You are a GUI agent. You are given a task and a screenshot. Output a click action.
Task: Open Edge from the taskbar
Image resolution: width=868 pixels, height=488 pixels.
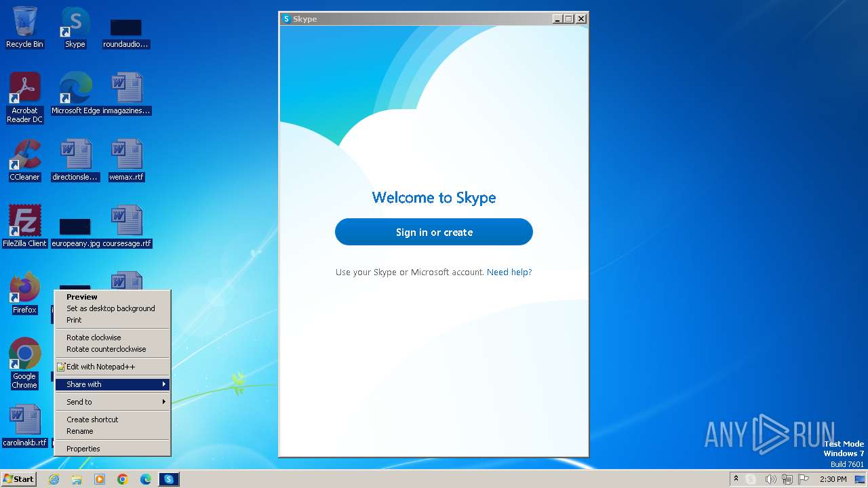pyautogui.click(x=146, y=479)
